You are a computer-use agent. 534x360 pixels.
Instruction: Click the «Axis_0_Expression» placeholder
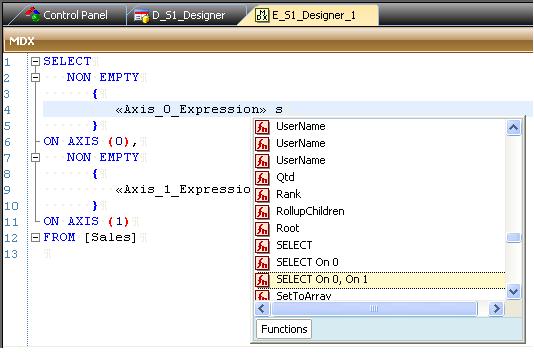(x=191, y=110)
